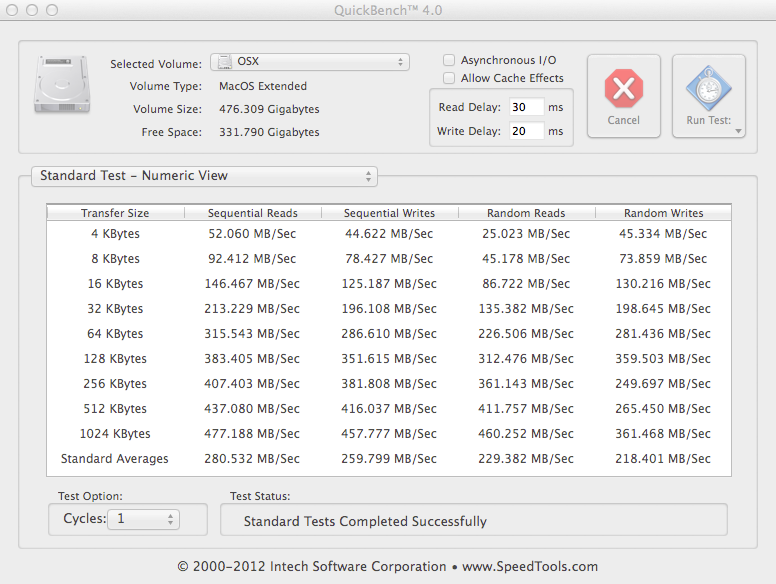Screen dimensions: 776x584
Task: Click the stopwatch Run Test icon
Action: click(x=709, y=89)
